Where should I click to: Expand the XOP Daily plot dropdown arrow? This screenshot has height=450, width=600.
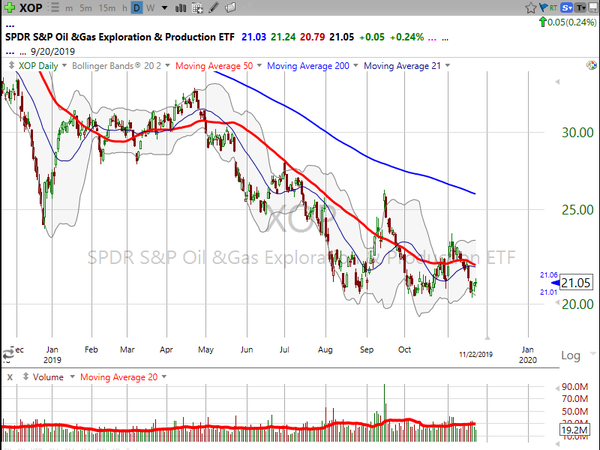(64, 66)
